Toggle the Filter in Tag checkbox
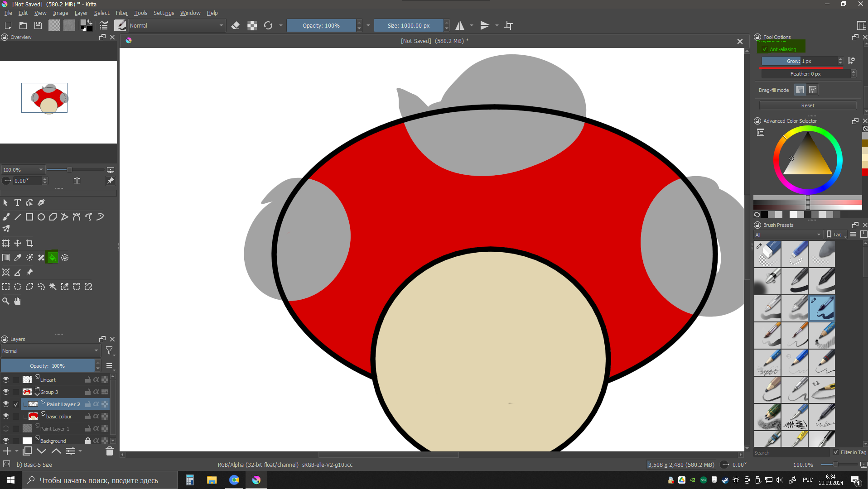Screen dimensions: 868x489 coord(836,452)
